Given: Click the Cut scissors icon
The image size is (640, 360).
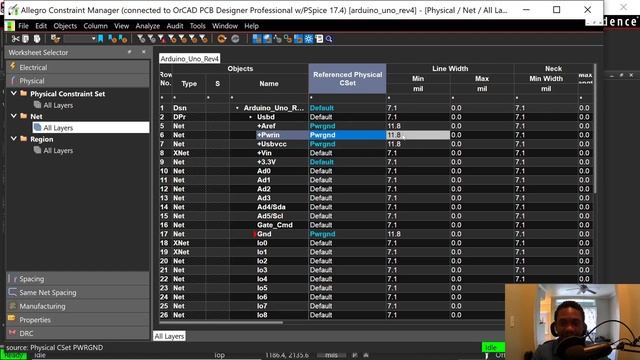Looking at the screenshot, I should [16, 39].
